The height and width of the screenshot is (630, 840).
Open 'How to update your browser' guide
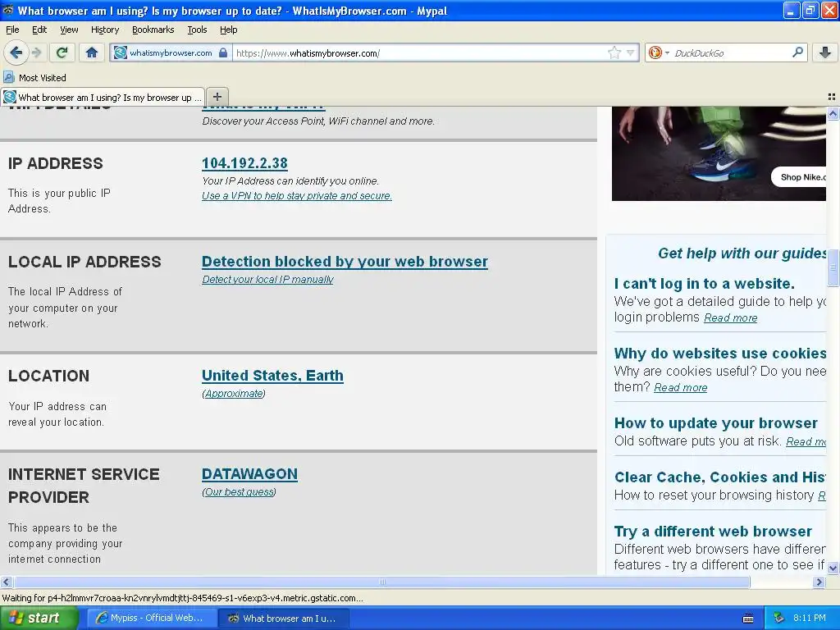tap(715, 423)
